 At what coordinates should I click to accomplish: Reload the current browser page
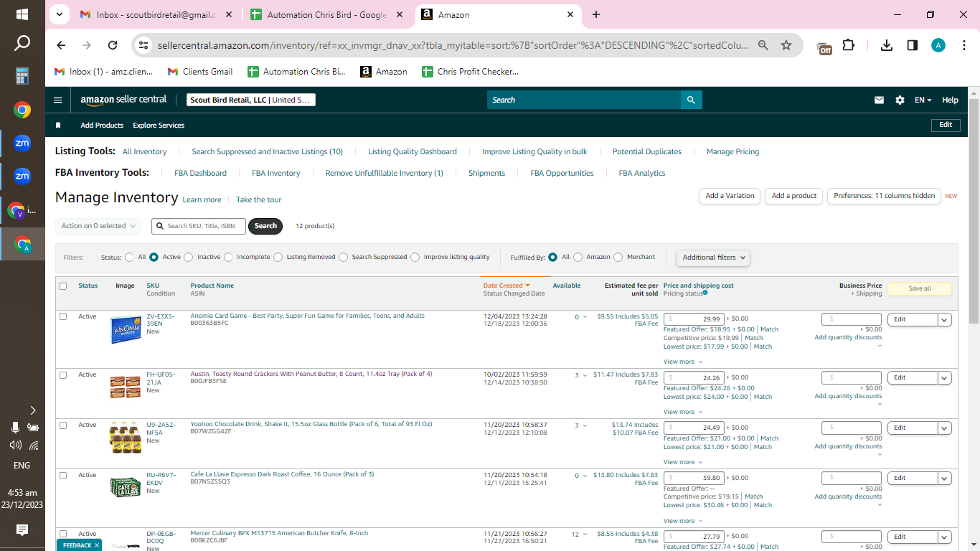113,45
